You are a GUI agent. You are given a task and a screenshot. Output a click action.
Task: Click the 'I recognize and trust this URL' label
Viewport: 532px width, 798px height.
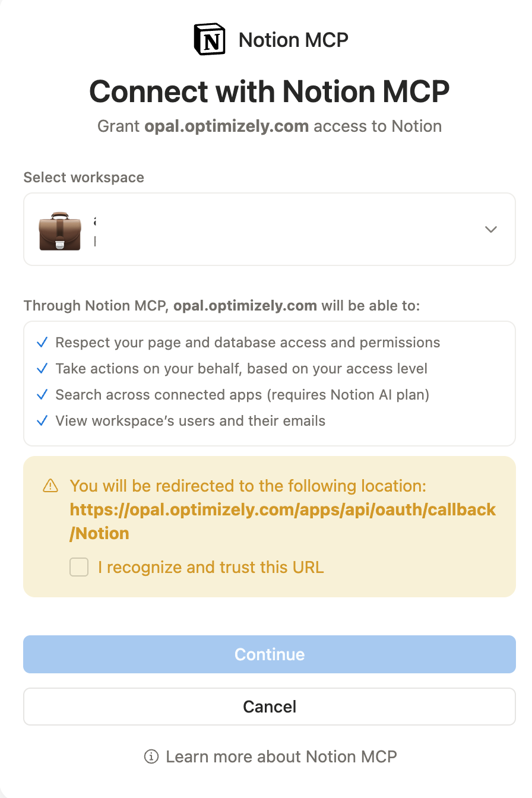pos(211,568)
